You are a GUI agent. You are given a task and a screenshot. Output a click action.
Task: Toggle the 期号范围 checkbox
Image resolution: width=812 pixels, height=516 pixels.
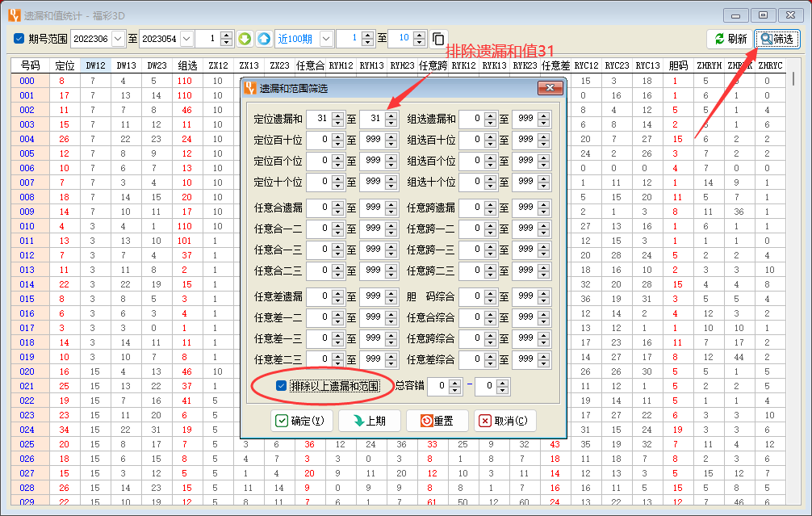point(19,38)
